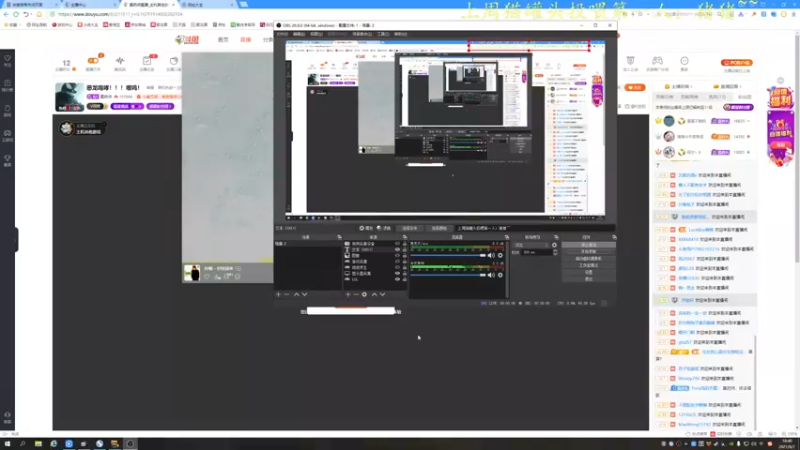The width and height of the screenshot is (800, 450).
Task: Open the task checklist icon in Douyu toolbar
Action: tap(147, 63)
